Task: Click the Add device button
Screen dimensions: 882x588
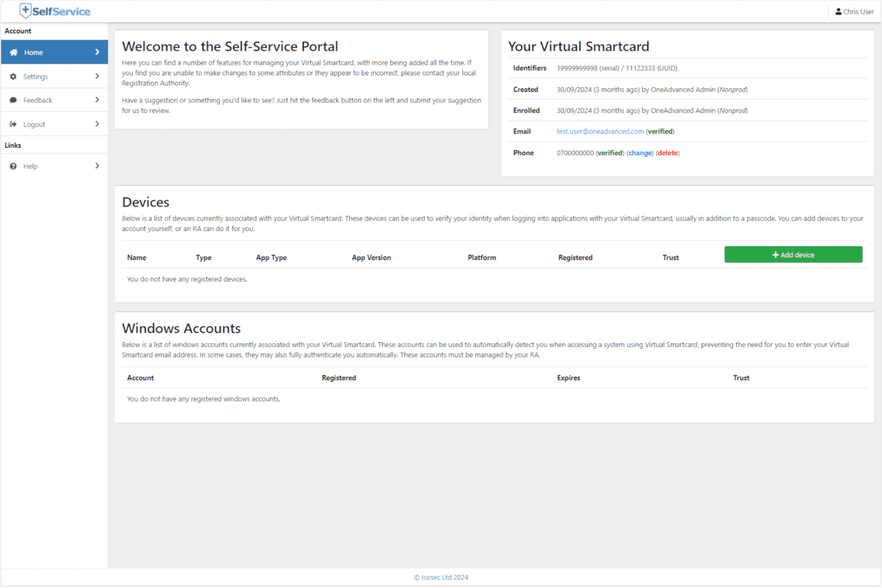Action: click(793, 254)
